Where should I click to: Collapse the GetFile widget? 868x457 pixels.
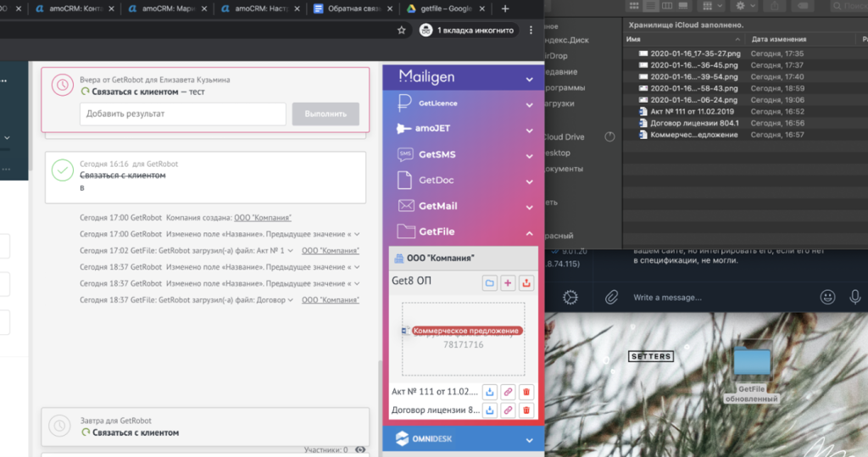click(529, 233)
